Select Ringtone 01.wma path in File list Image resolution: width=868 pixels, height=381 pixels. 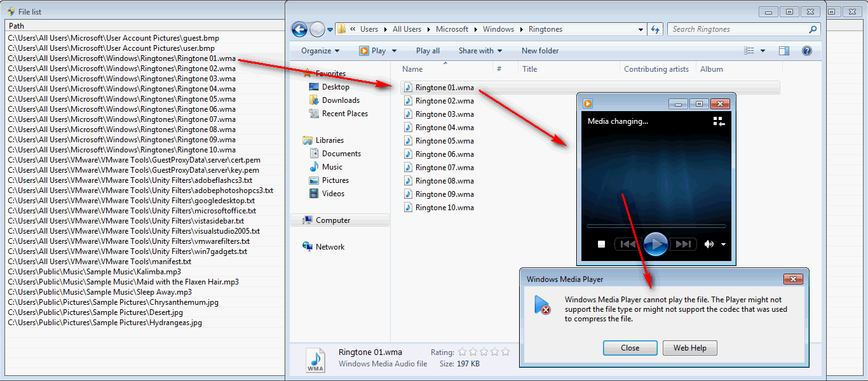pos(121,58)
